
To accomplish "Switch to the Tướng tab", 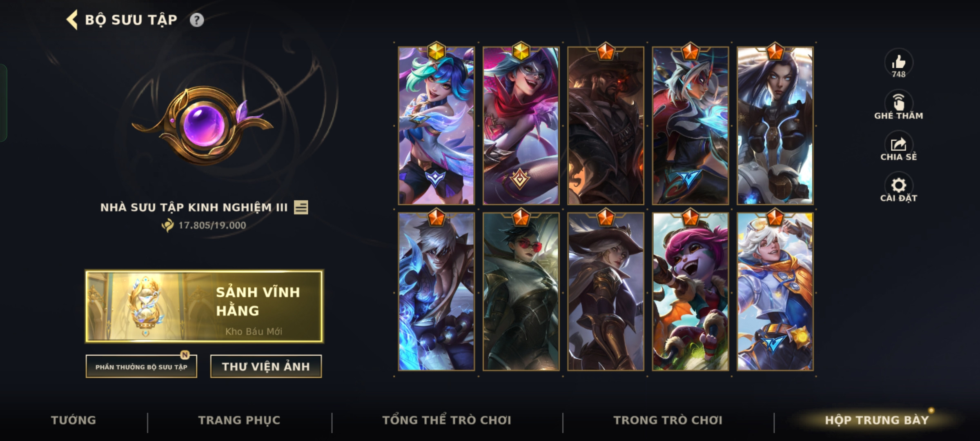I will click(x=73, y=420).
